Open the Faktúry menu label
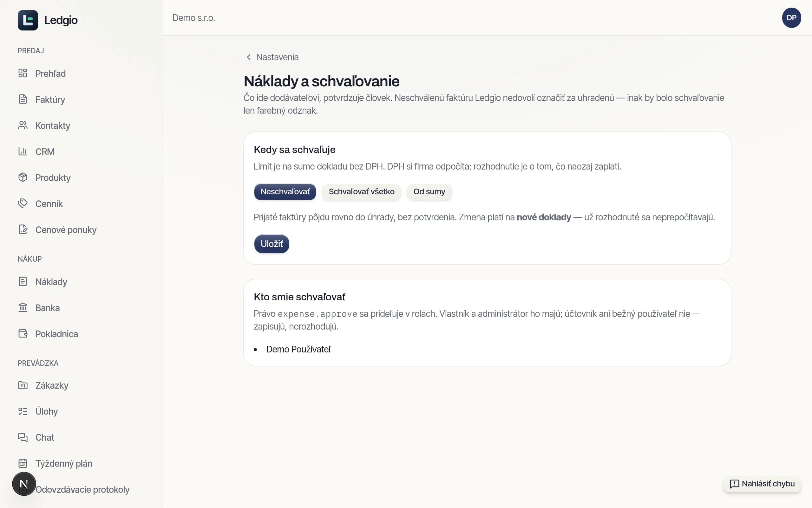This screenshot has width=812, height=508. point(50,100)
